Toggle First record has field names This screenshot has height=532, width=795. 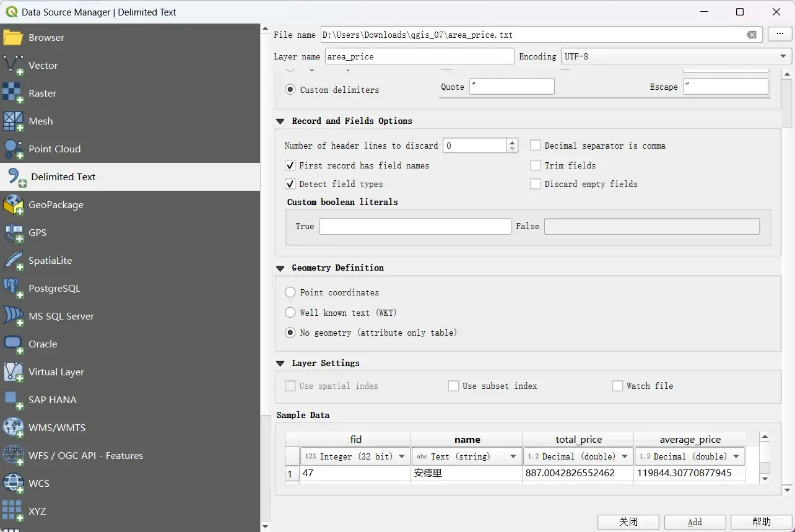tap(290, 165)
